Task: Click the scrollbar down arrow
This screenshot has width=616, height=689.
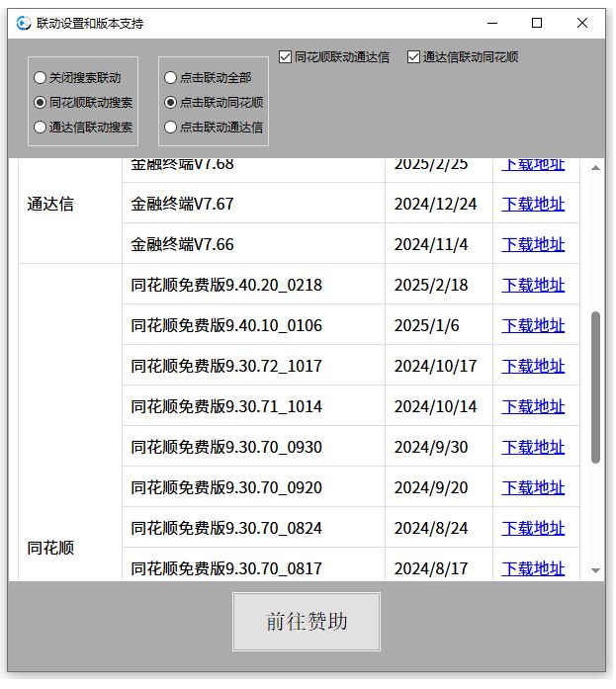Action: click(595, 570)
